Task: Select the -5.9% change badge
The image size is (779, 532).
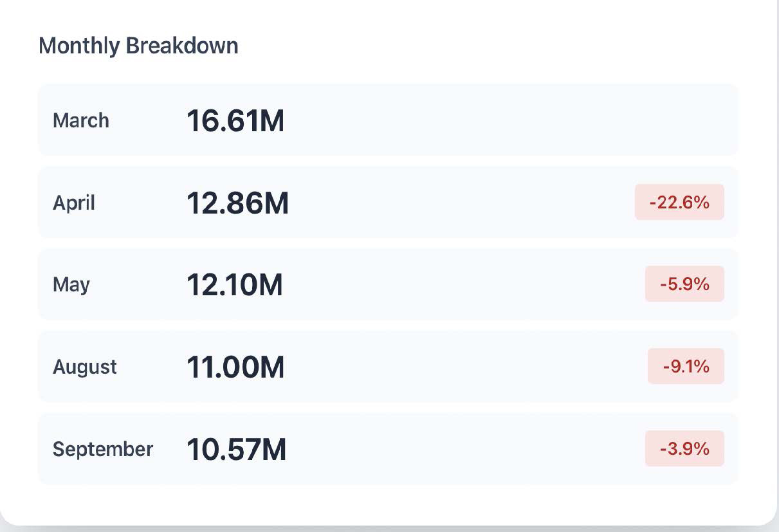Action: (684, 284)
